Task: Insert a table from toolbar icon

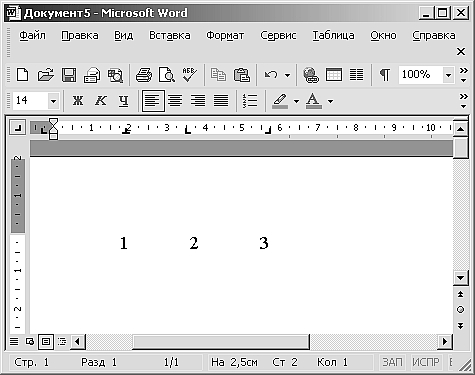Action: 334,75
